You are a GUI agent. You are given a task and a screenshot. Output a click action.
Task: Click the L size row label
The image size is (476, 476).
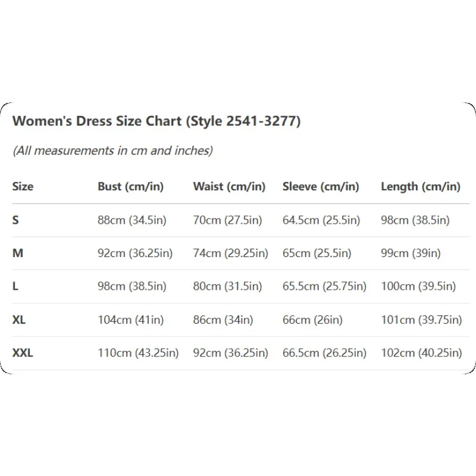[15, 286]
